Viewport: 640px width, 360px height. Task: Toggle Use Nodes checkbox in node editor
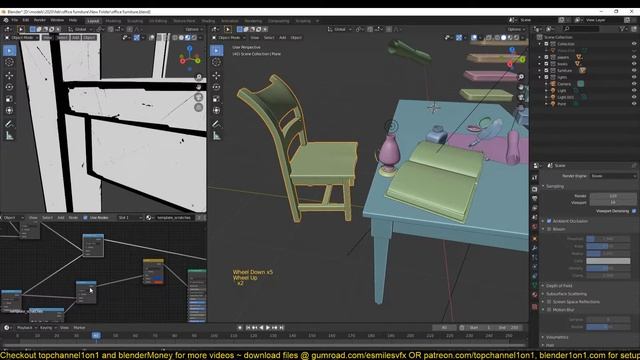[85, 218]
